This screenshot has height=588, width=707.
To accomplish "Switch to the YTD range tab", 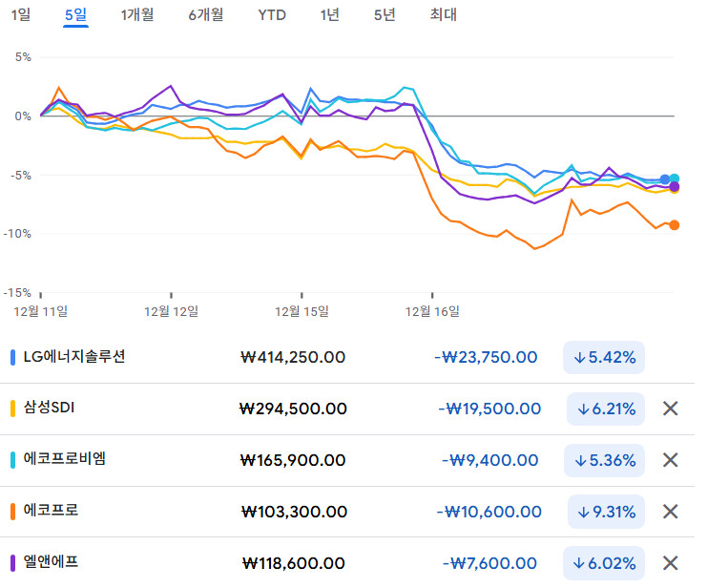I will coord(272,14).
